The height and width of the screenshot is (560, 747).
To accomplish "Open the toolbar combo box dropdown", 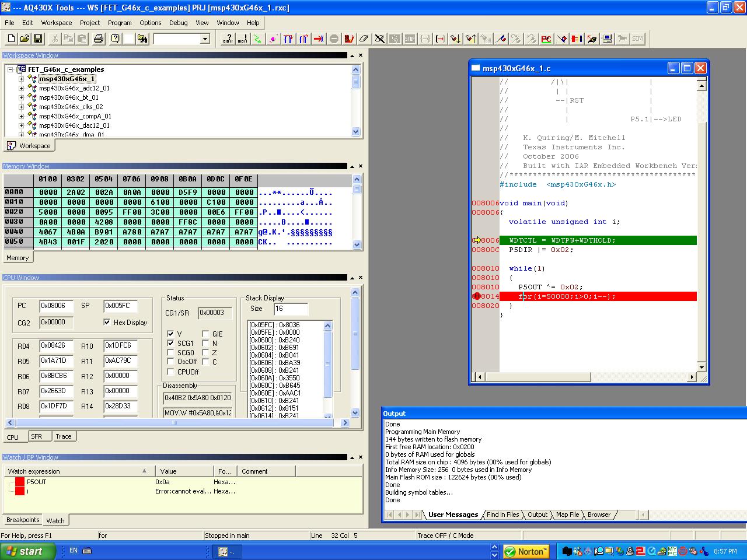I will pyautogui.click(x=205, y=38).
